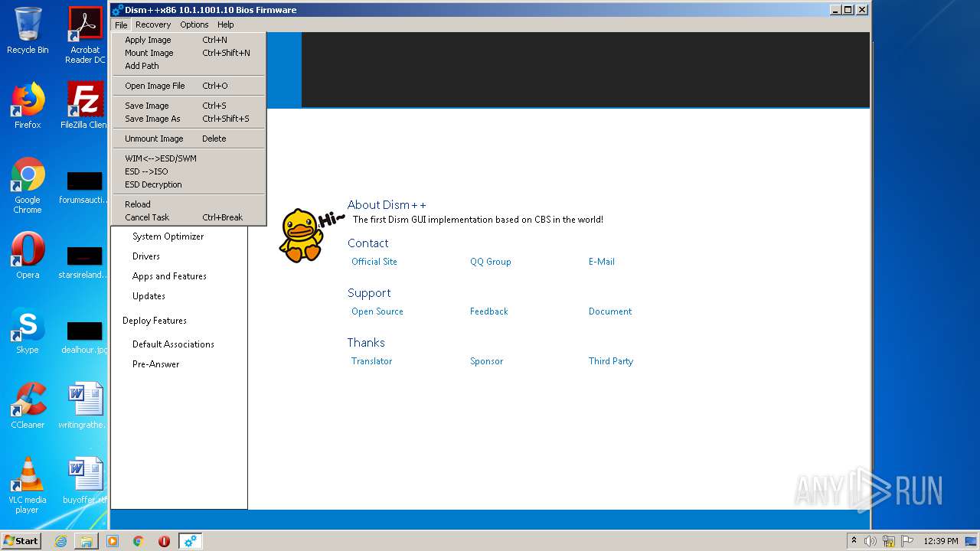Open Default Associations sidebar item
Viewport: 980px width, 551px height.
coord(173,344)
